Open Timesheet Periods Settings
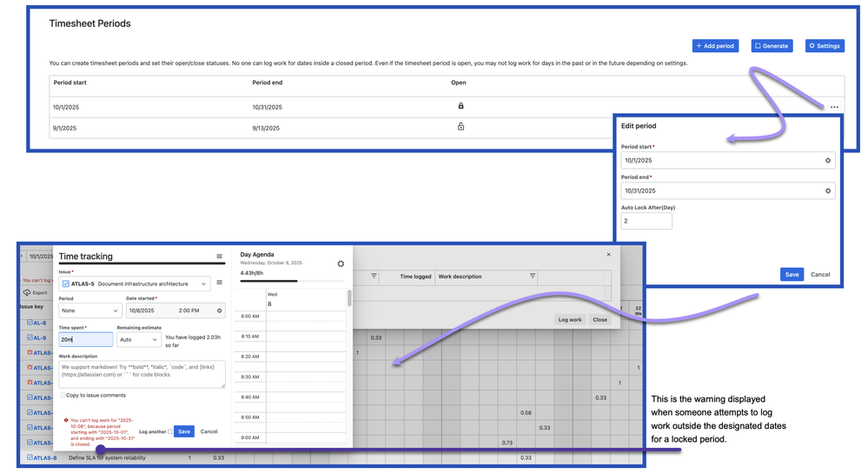The height and width of the screenshot is (474, 868). pos(825,46)
